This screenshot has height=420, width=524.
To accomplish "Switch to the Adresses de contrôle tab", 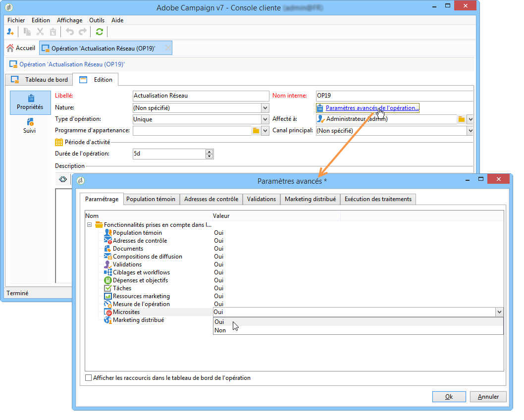I will 211,199.
